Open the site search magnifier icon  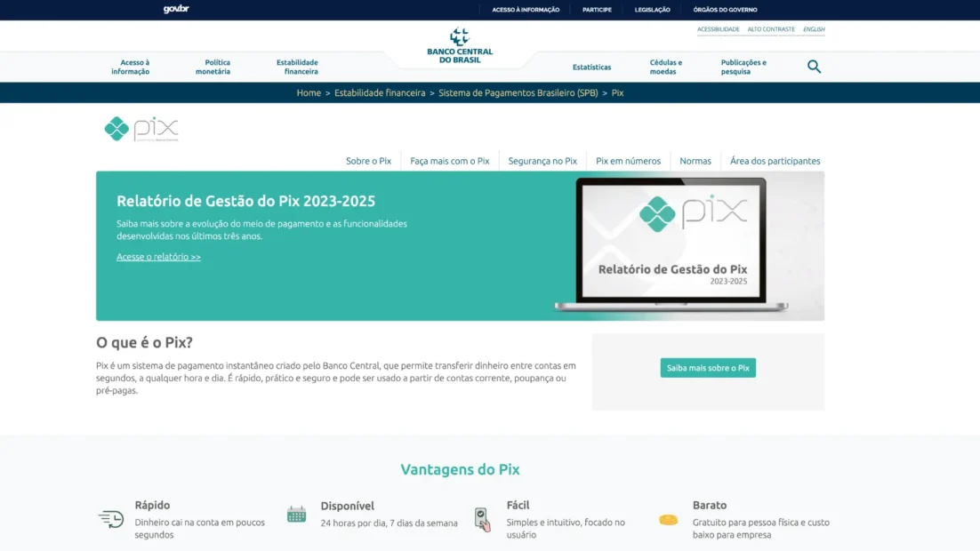coord(814,67)
